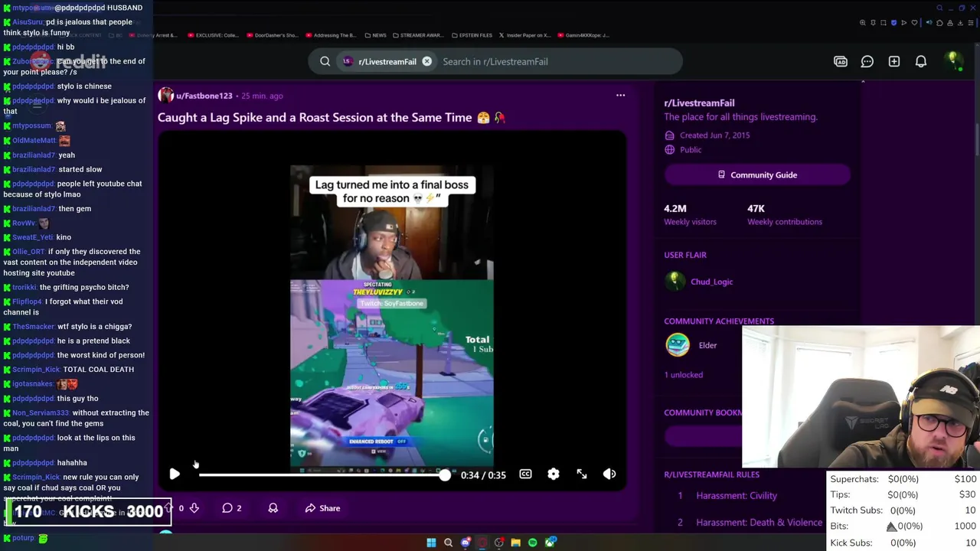The image size is (980, 551).
Task: Click the post title 'Caught a Lag Spike'
Action: pos(332,118)
